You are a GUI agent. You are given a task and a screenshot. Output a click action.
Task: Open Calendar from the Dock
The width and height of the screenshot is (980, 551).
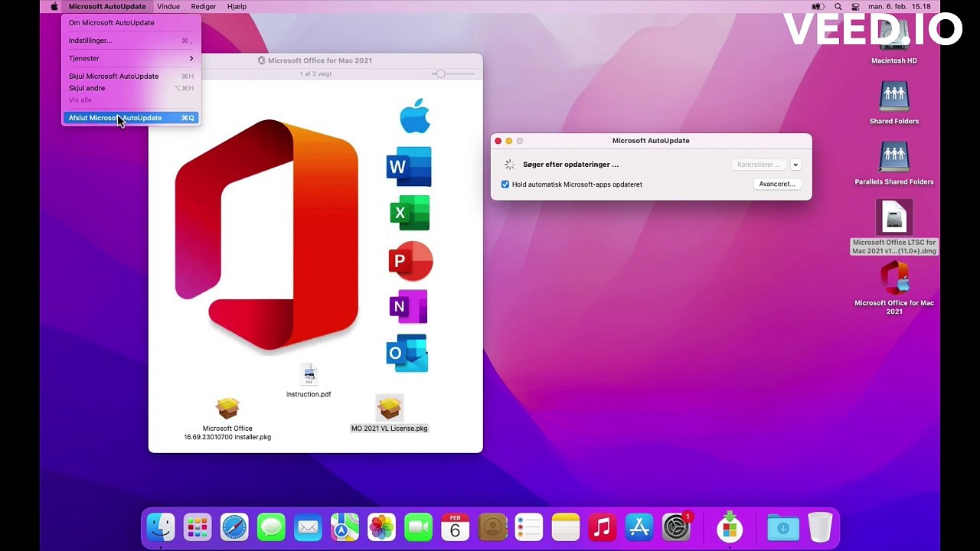[x=455, y=527]
